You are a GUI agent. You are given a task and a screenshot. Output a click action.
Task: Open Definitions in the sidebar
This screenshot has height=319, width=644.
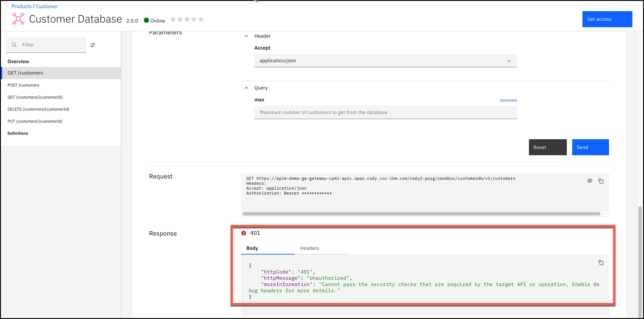(18, 133)
